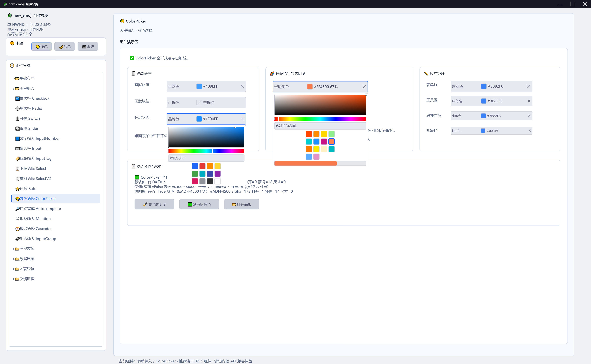Expand the 选择媒体 folder
The width and height of the screenshot is (591, 364).
point(56,249)
